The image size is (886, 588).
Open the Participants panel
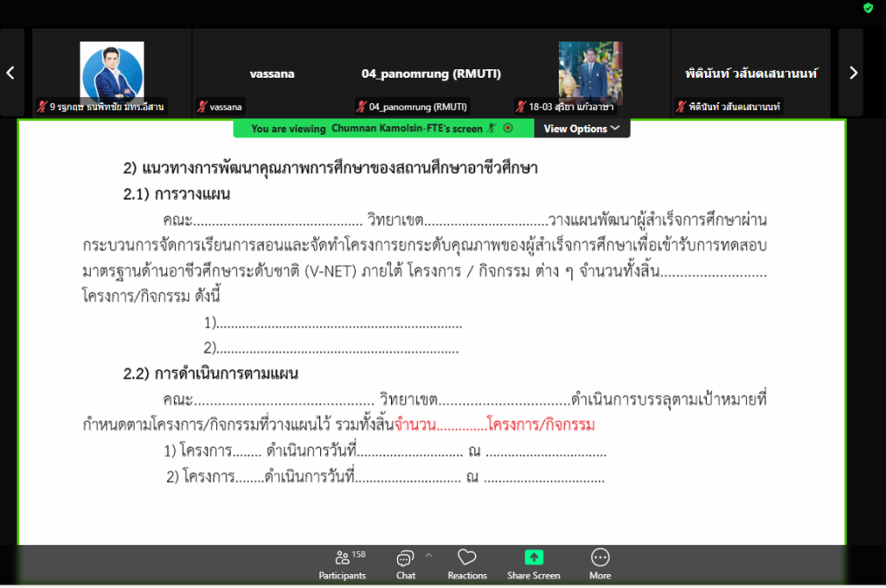[342, 563]
